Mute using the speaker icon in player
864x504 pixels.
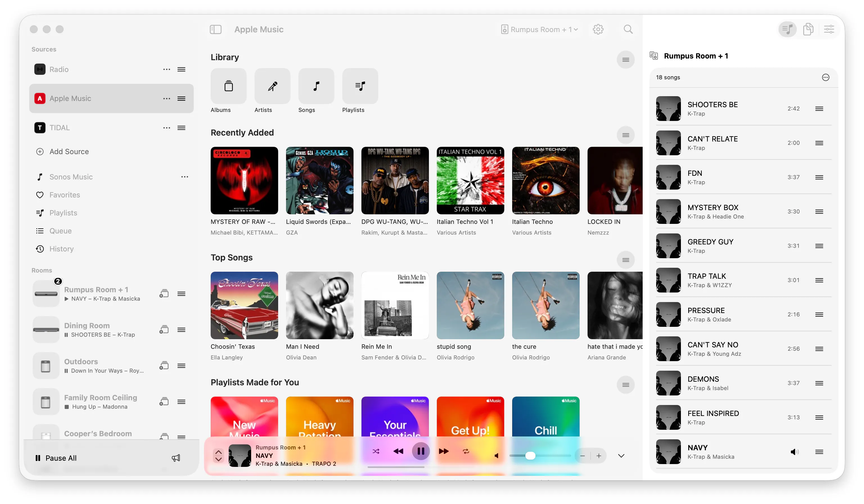pyautogui.click(x=496, y=456)
